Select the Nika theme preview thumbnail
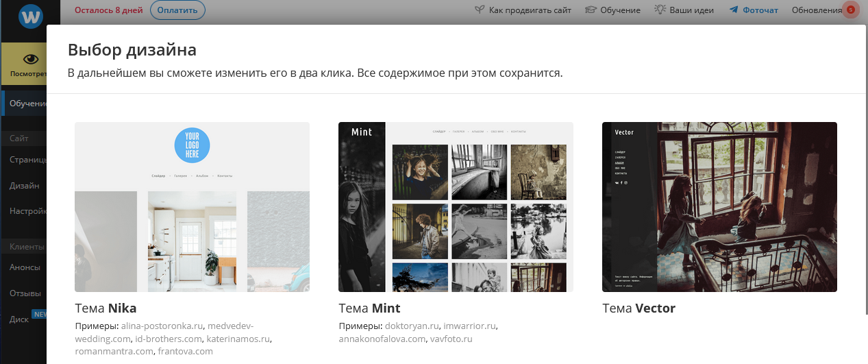Image resolution: width=868 pixels, height=364 pixels. (192, 207)
